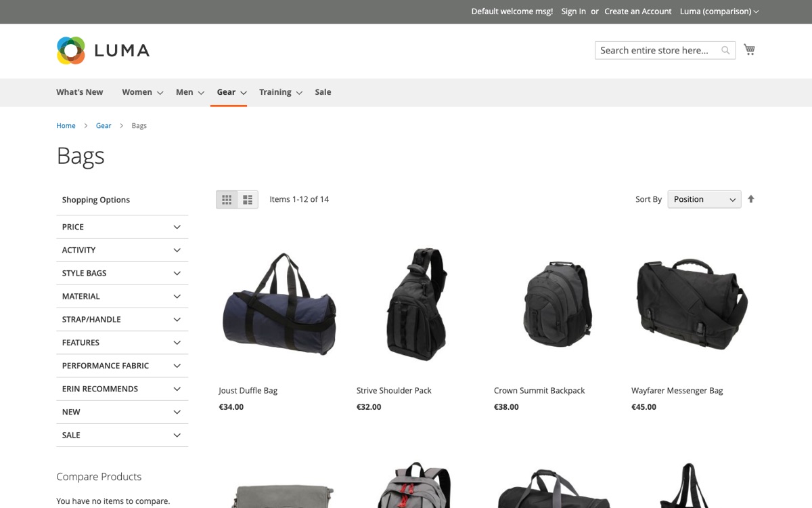Viewport: 812px width, 508px height.
Task: Expand the STRAP/HANDLE filter
Action: tap(122, 319)
